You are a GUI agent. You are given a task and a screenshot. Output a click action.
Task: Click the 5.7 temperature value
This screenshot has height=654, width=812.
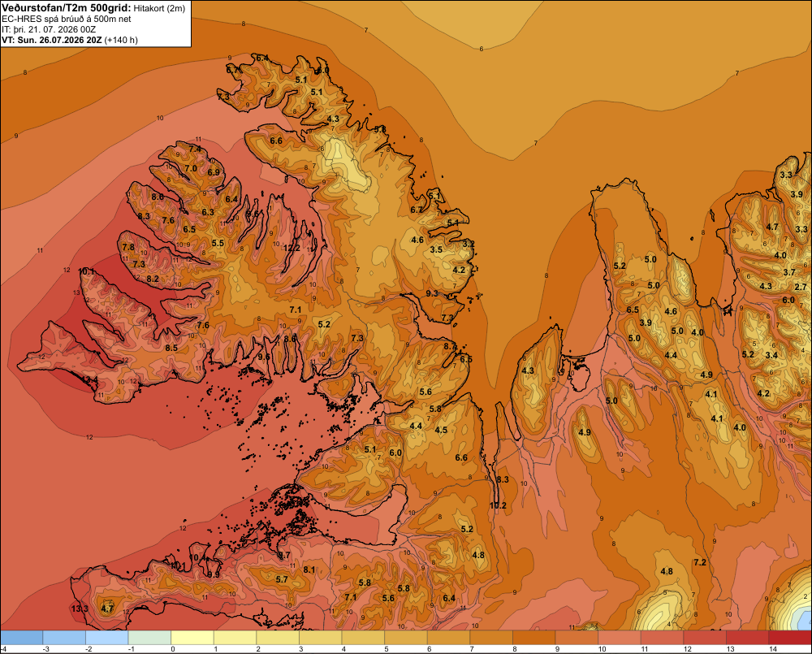pyautogui.click(x=282, y=579)
